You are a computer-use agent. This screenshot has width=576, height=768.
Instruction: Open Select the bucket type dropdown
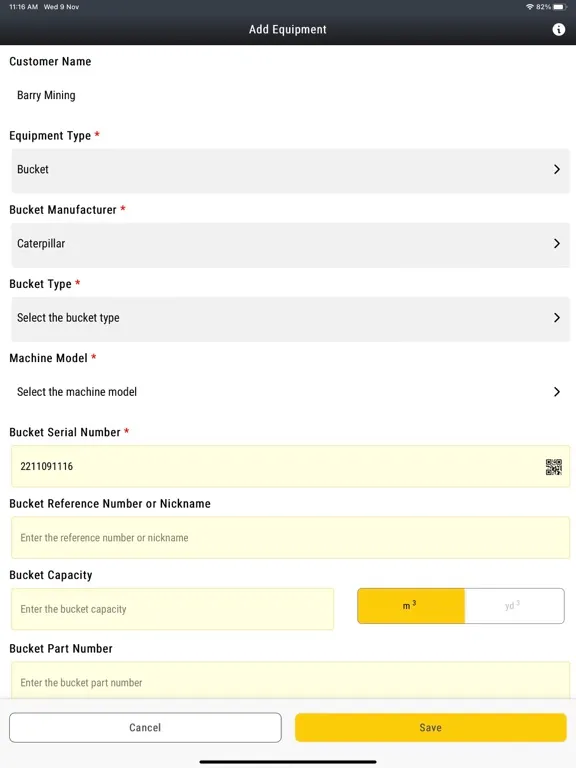tap(290, 319)
